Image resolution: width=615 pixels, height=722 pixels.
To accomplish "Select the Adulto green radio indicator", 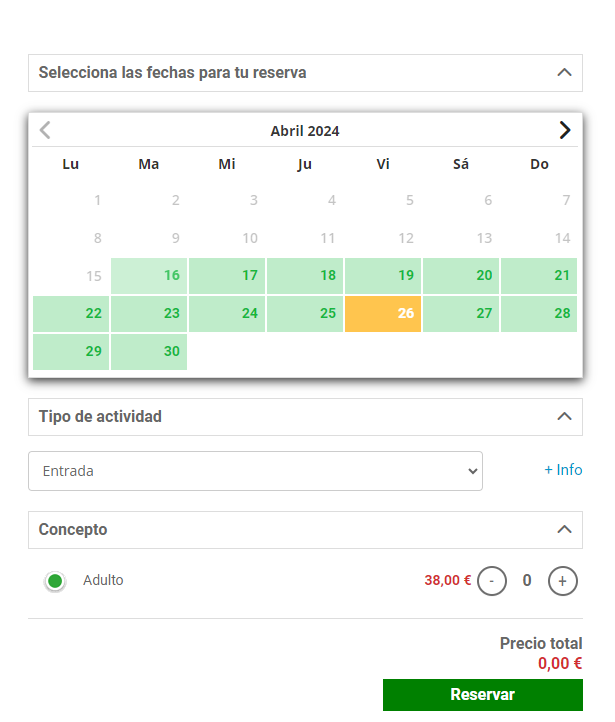I will 55,581.
